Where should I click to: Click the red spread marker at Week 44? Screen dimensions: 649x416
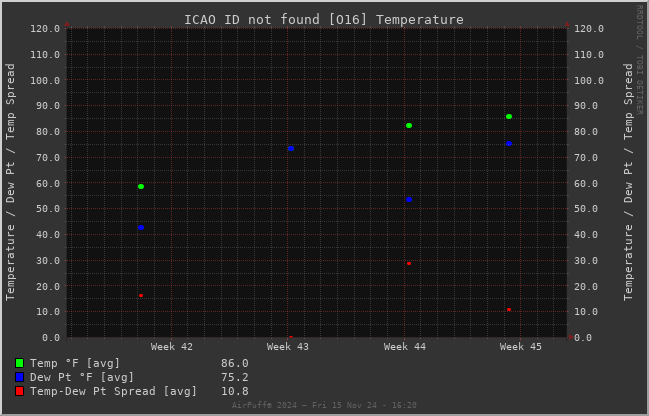[409, 264]
